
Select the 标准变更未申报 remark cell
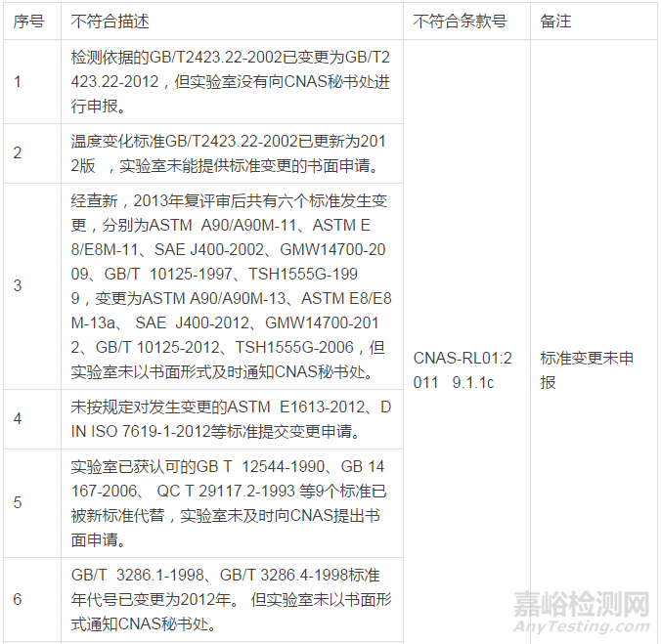587,370
